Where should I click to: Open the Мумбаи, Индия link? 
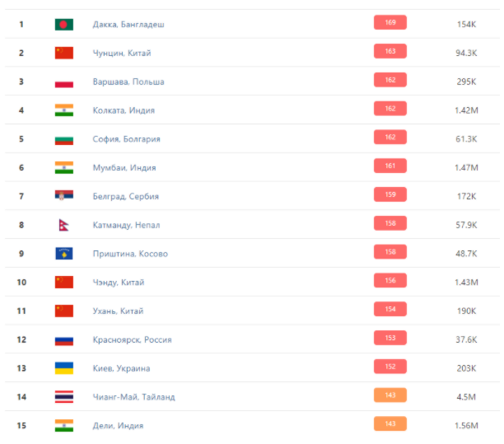tap(124, 168)
